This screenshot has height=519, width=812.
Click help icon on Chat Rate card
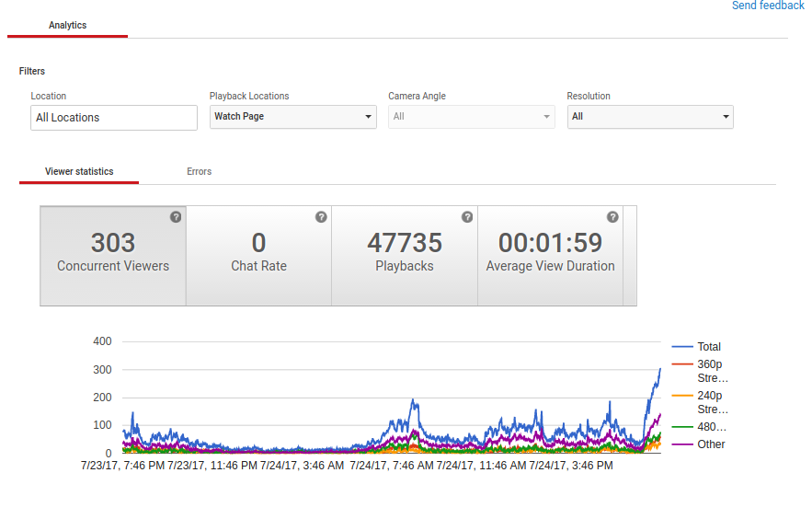tap(321, 217)
